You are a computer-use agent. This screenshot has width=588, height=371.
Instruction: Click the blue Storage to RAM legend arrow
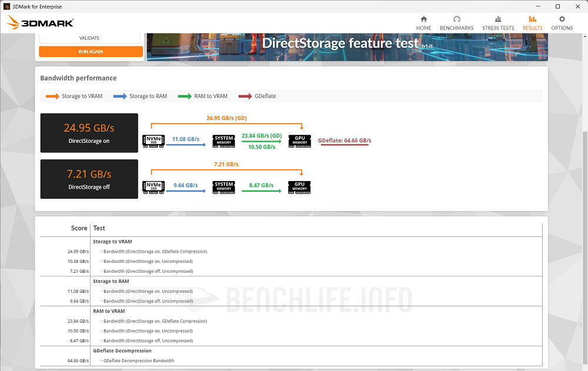120,96
